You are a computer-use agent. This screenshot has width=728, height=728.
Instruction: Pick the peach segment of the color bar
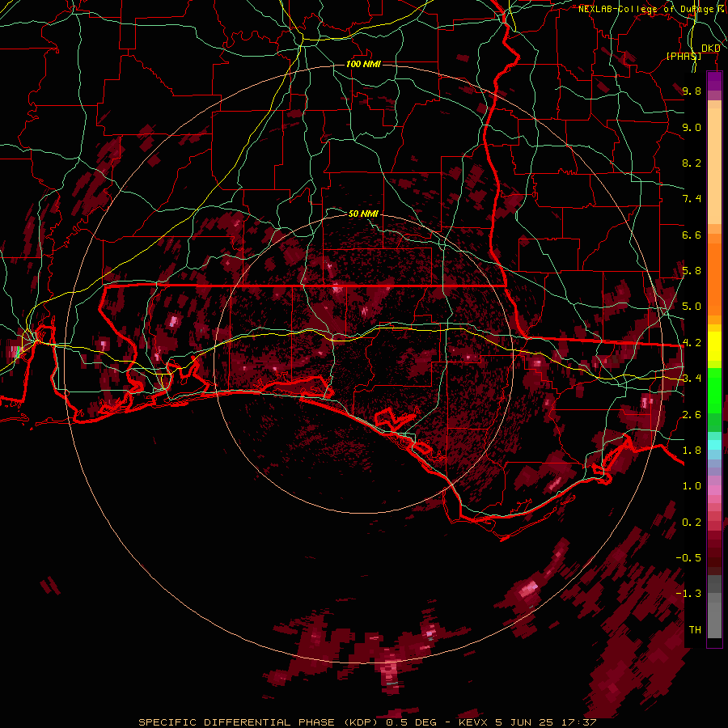(x=714, y=166)
